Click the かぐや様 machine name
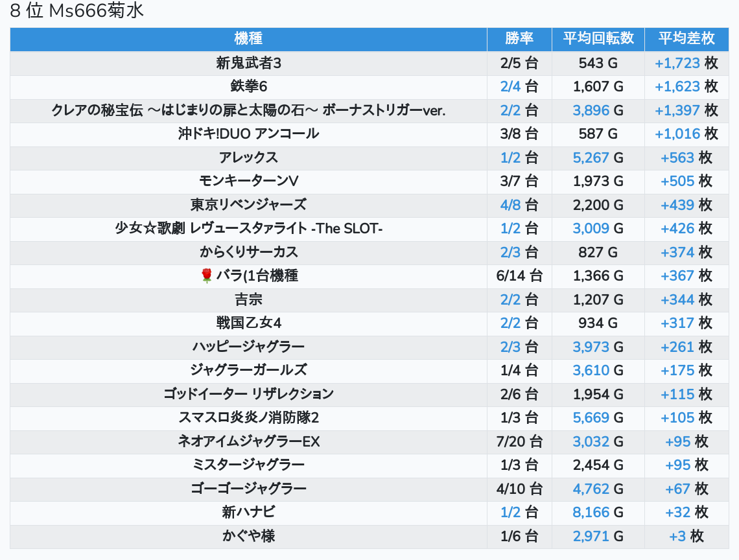The width and height of the screenshot is (739, 560). 248,536
